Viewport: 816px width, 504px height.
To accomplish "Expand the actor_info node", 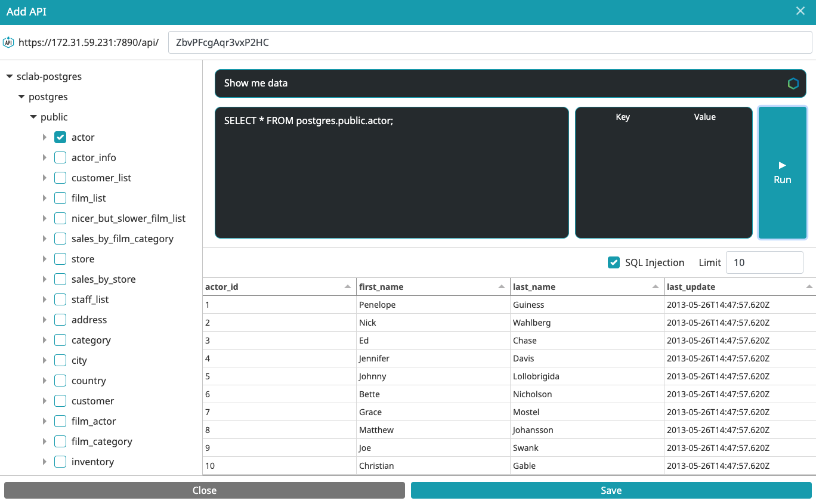I will pos(45,157).
